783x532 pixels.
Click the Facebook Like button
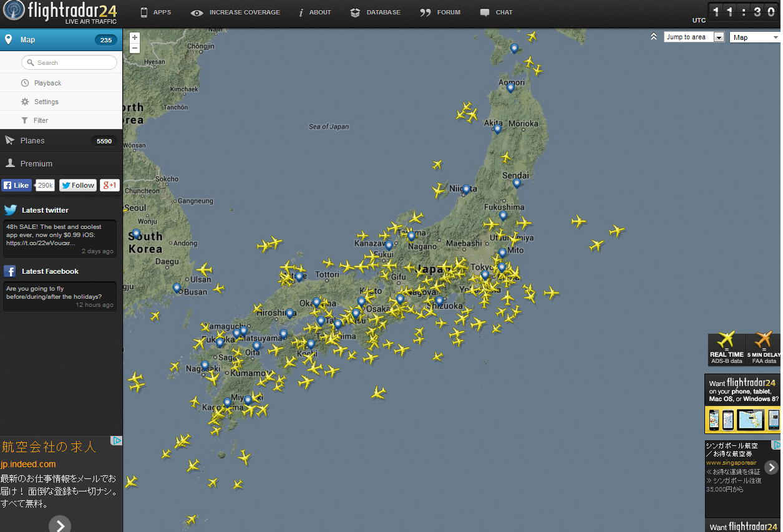pyautogui.click(x=16, y=185)
